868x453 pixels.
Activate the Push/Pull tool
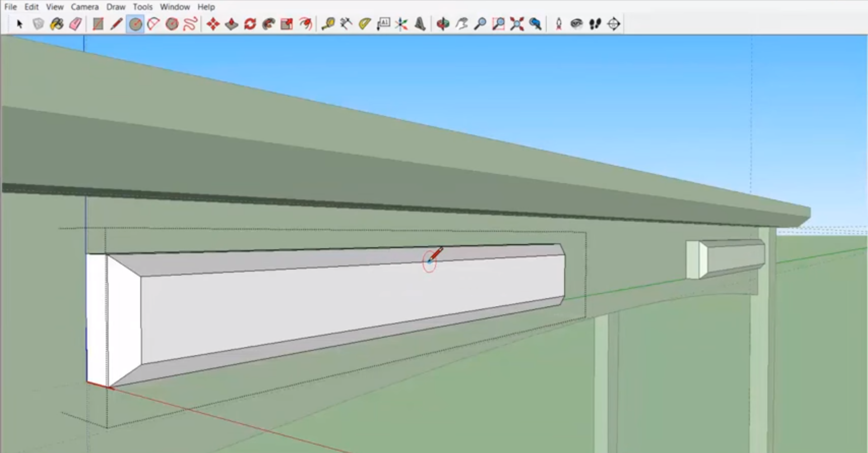pos(231,24)
